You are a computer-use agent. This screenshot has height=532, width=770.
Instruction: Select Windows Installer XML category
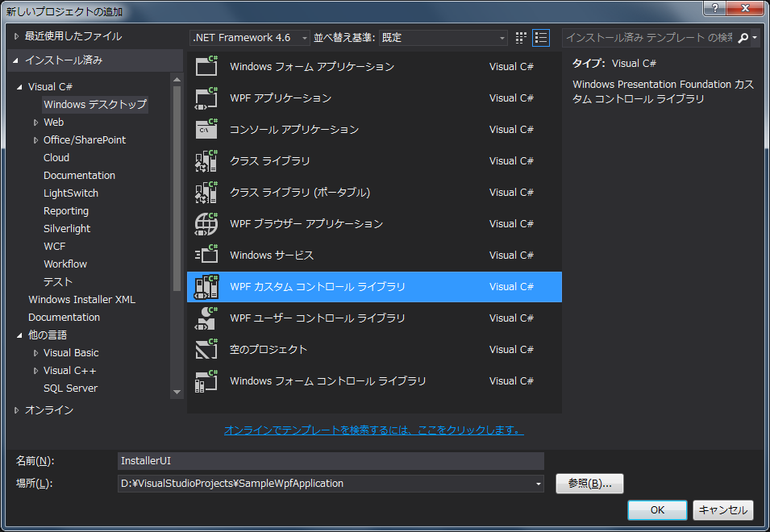pyautogui.click(x=81, y=299)
